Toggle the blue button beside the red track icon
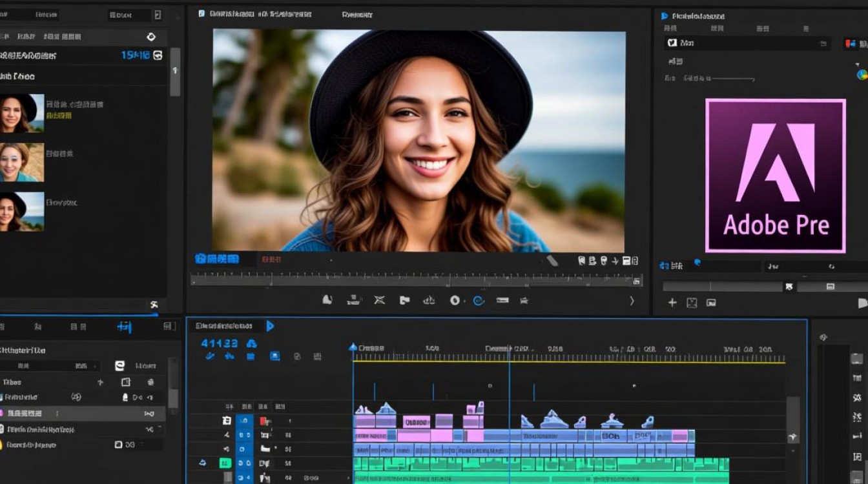 click(x=244, y=421)
